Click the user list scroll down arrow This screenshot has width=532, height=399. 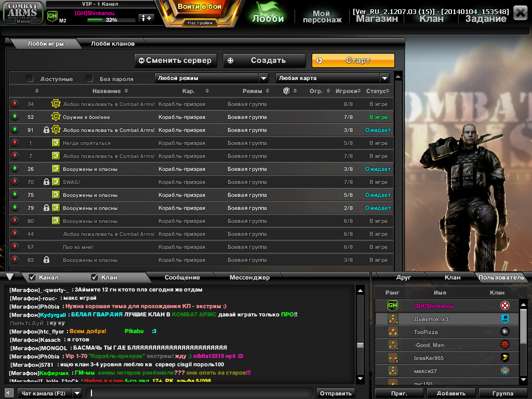[x=524, y=380]
